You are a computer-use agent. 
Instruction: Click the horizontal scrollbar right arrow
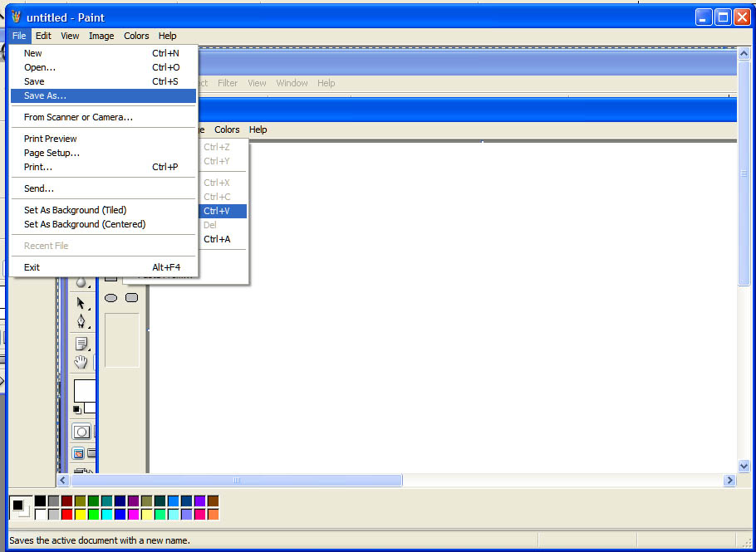(x=730, y=480)
